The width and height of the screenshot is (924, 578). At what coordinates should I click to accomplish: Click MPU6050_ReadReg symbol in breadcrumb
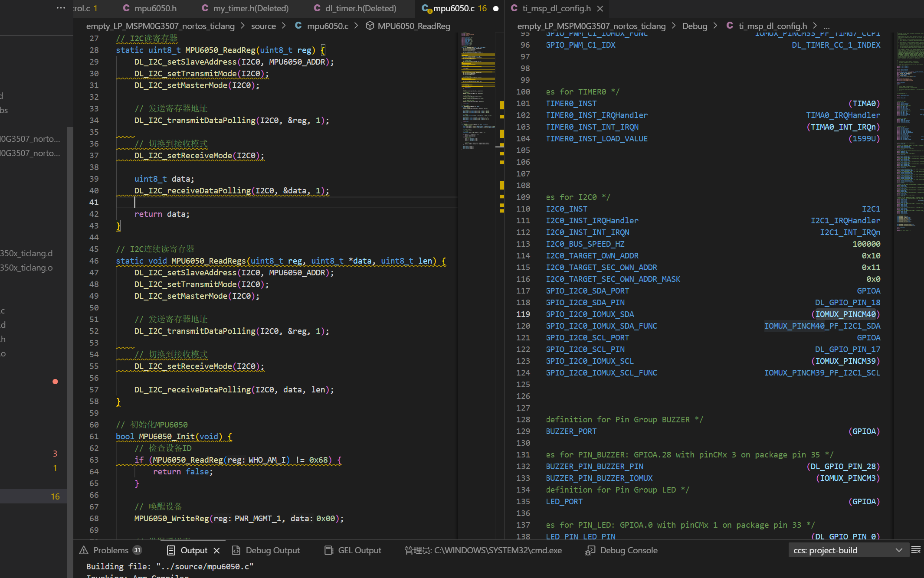pos(413,26)
